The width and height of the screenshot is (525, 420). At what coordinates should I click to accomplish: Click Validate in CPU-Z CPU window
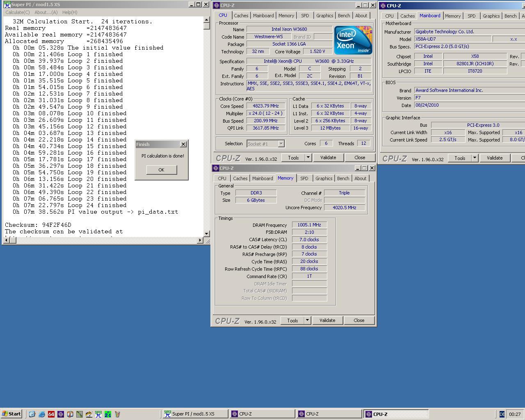pos(328,157)
